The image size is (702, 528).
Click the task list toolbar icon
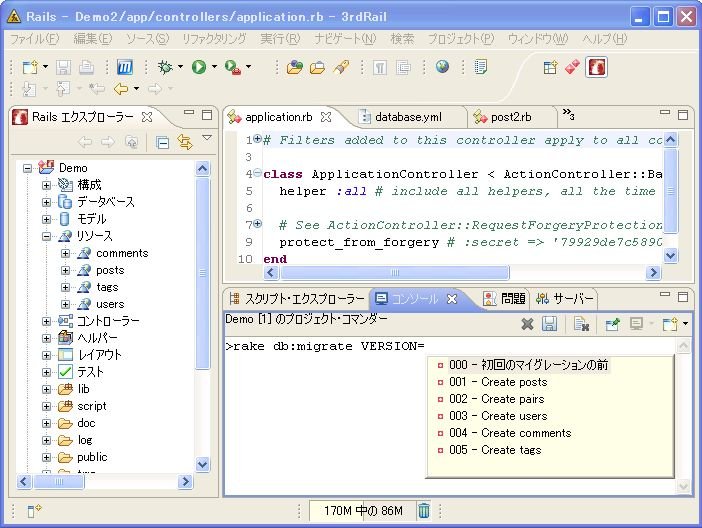(x=481, y=67)
